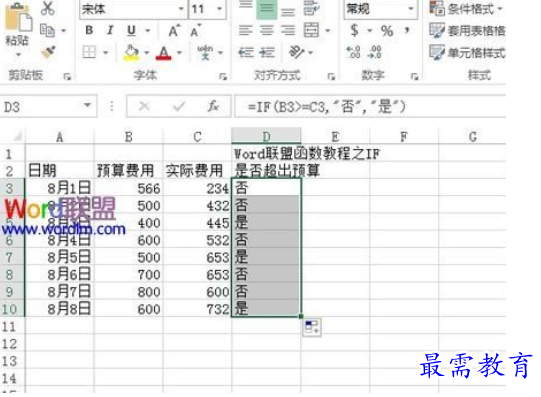Open Cell Styles 单元格样式
The height and width of the screenshot is (397, 541).
[x=467, y=53]
